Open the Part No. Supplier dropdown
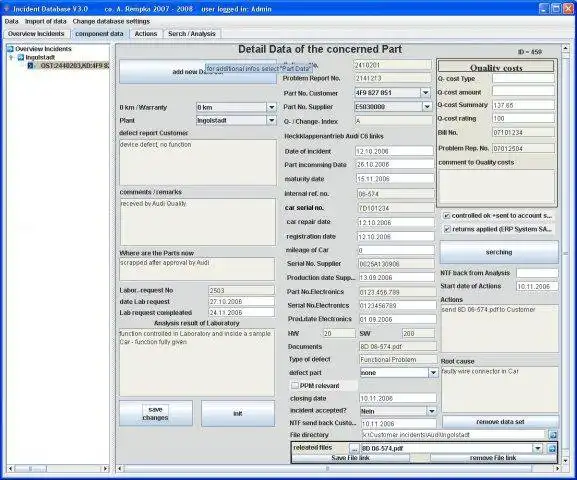The width and height of the screenshot is (577, 480). point(426,107)
